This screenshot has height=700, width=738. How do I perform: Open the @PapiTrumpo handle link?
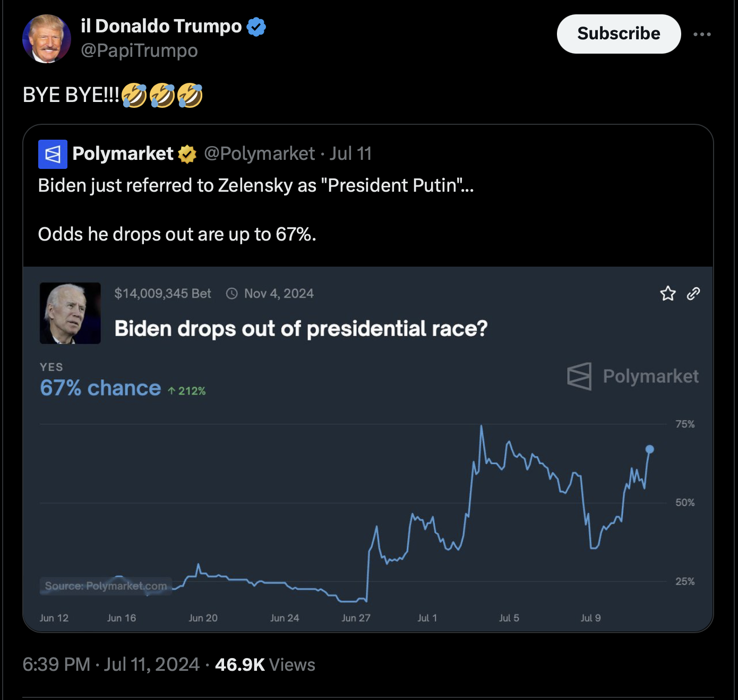pos(139,50)
